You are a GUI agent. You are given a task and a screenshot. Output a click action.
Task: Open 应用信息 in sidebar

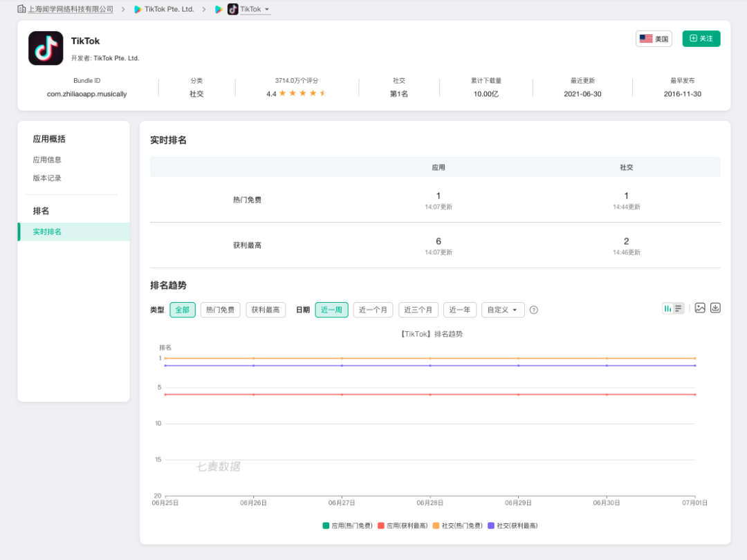tap(47, 160)
